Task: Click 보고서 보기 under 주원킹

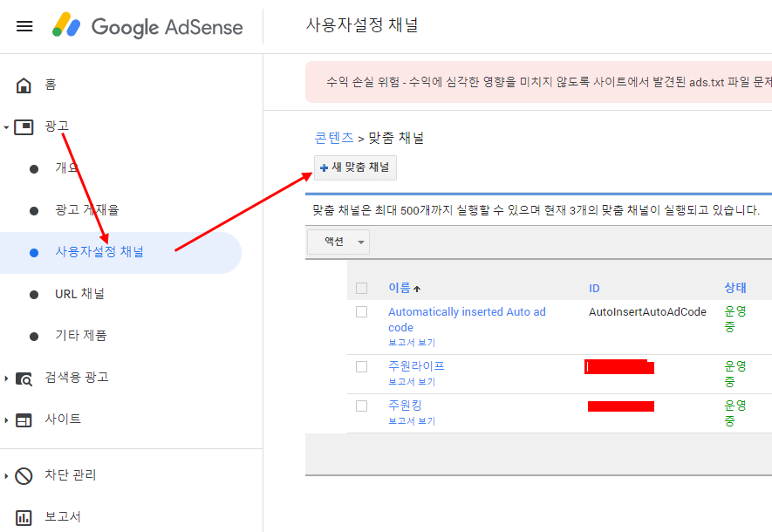Action: [x=412, y=421]
